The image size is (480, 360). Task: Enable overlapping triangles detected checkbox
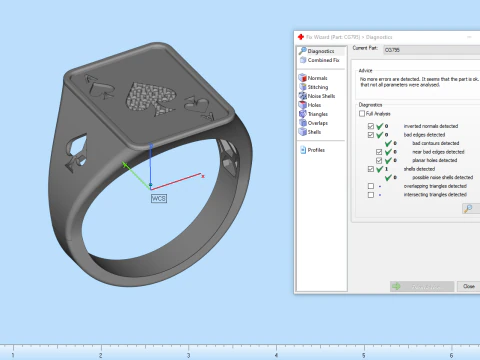371,186
